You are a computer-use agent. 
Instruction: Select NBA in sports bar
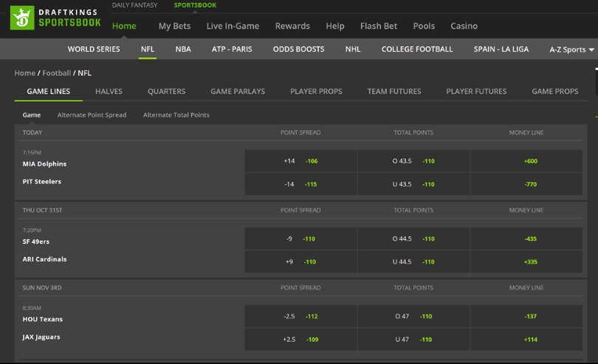183,49
